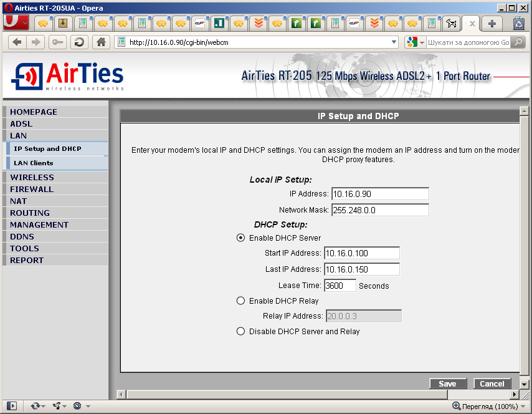Click the URL address bar

258,42
